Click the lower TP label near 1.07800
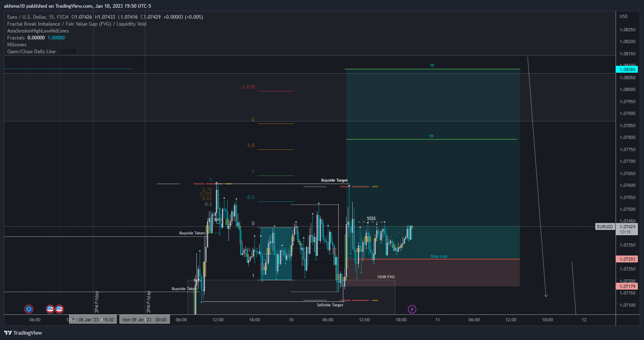644x340 pixels. tap(431, 136)
